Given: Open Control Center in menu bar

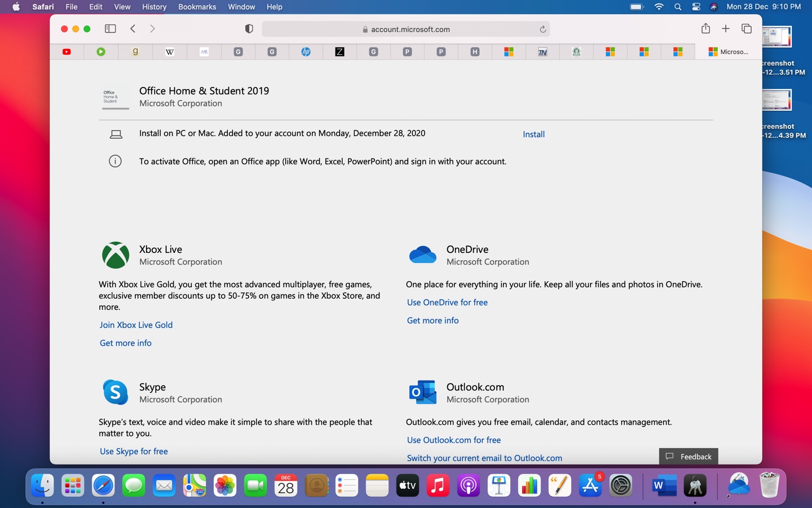Looking at the screenshot, I should [696, 7].
